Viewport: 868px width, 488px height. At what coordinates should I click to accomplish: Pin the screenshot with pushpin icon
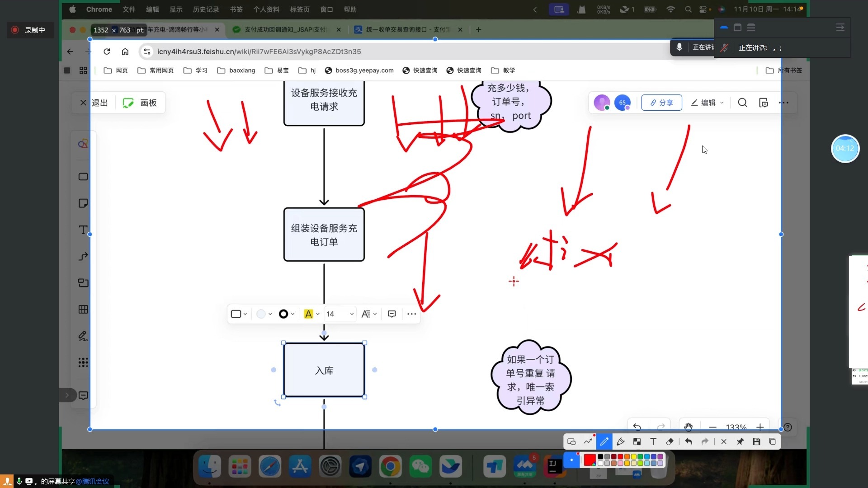click(x=740, y=441)
